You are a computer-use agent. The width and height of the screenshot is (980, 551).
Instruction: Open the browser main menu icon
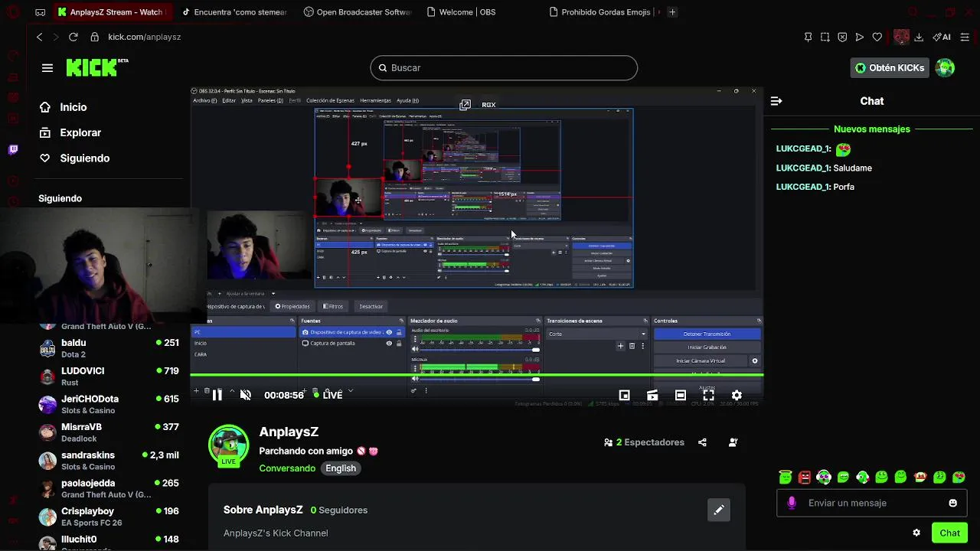pos(965,37)
